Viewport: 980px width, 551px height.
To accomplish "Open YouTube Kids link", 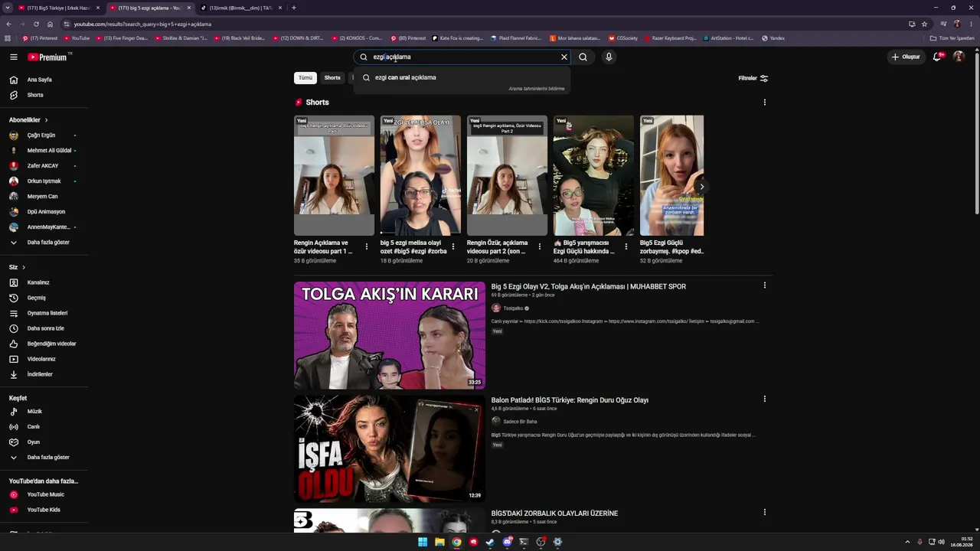I will 44,510.
